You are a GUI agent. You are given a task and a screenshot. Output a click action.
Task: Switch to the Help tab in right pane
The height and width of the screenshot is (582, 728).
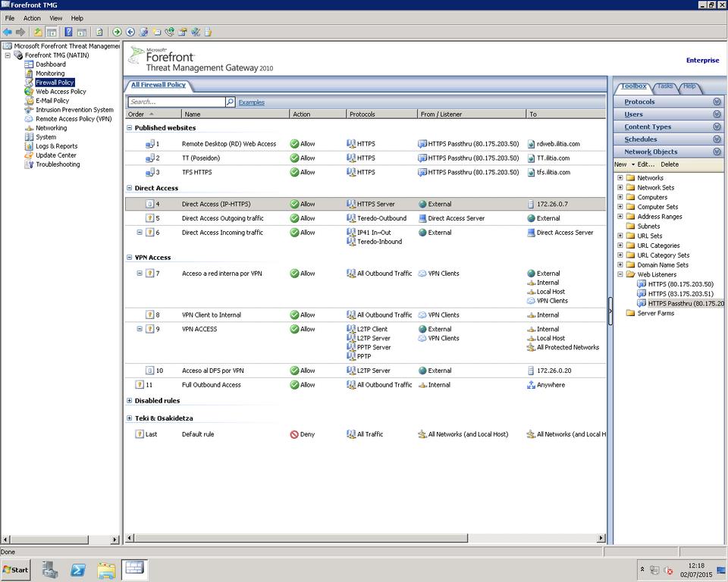[x=689, y=86]
